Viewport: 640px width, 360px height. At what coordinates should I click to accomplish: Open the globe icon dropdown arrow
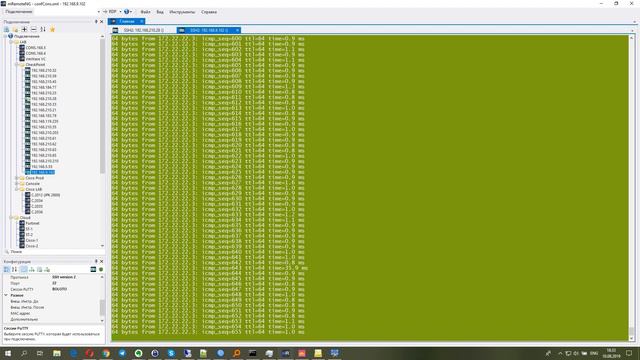click(131, 12)
